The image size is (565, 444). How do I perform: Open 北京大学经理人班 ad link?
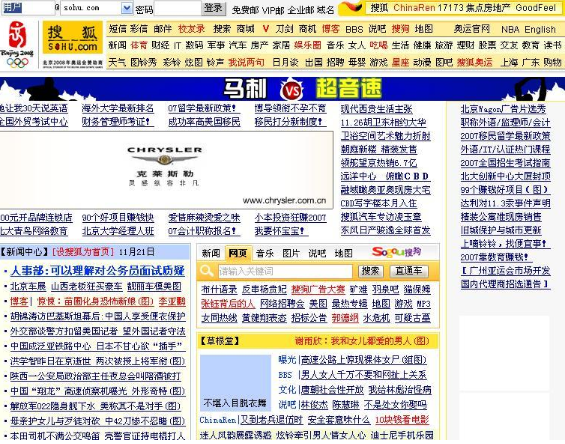[x=117, y=231]
